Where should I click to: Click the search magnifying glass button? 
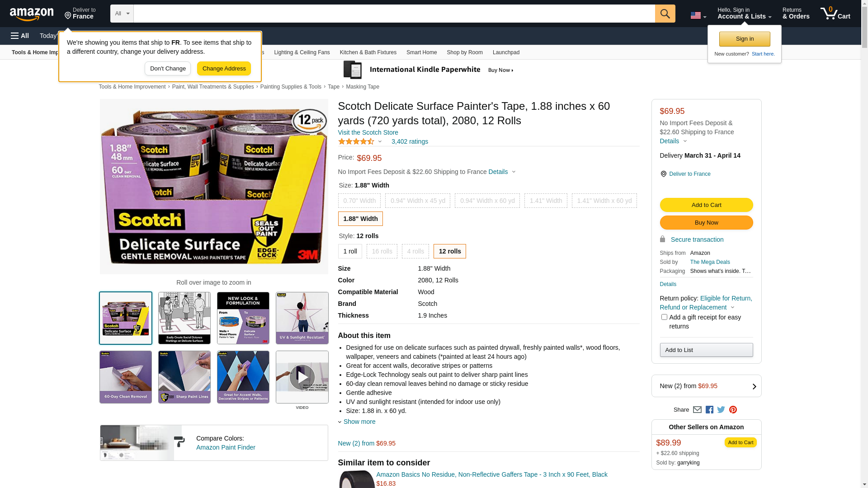[665, 14]
